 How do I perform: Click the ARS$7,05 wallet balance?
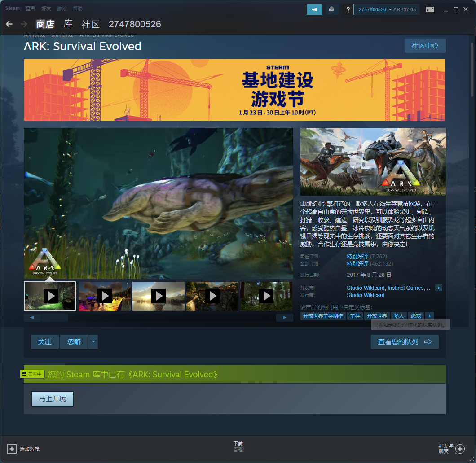[x=405, y=9]
